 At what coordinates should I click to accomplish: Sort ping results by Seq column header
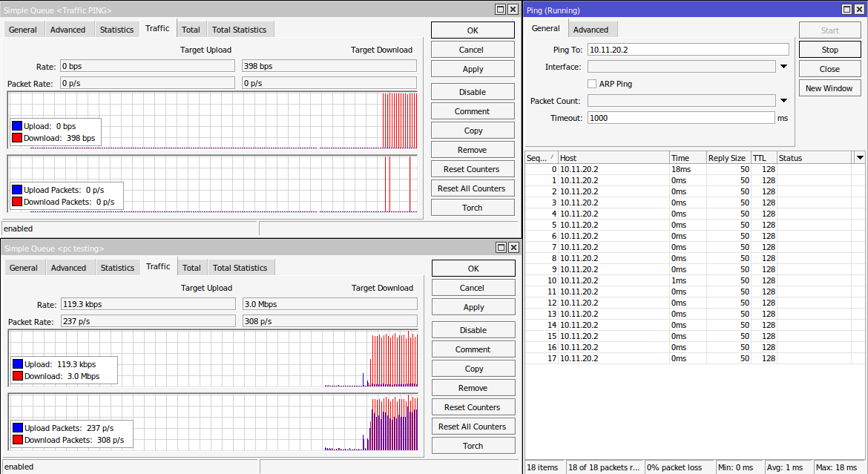point(541,158)
